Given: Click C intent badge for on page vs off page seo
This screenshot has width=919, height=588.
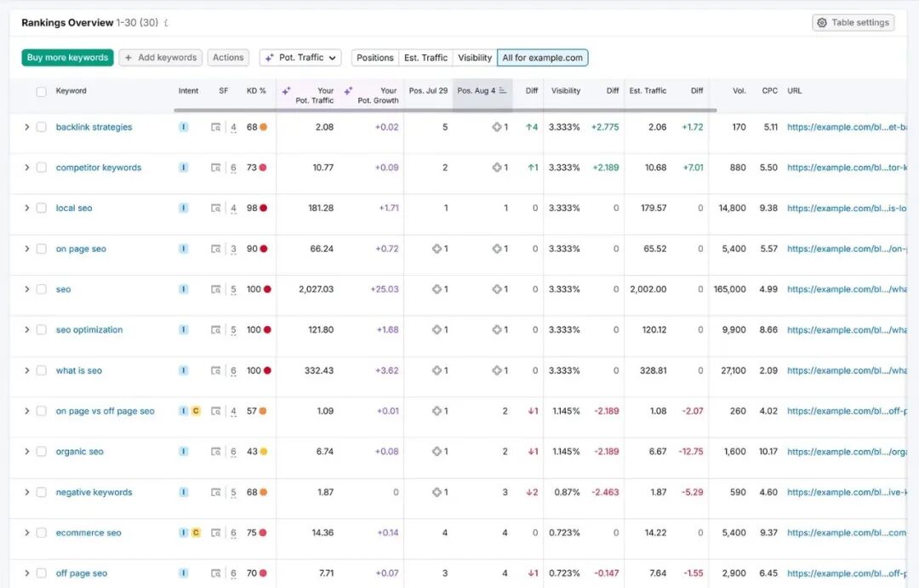Looking at the screenshot, I should pos(196,411).
